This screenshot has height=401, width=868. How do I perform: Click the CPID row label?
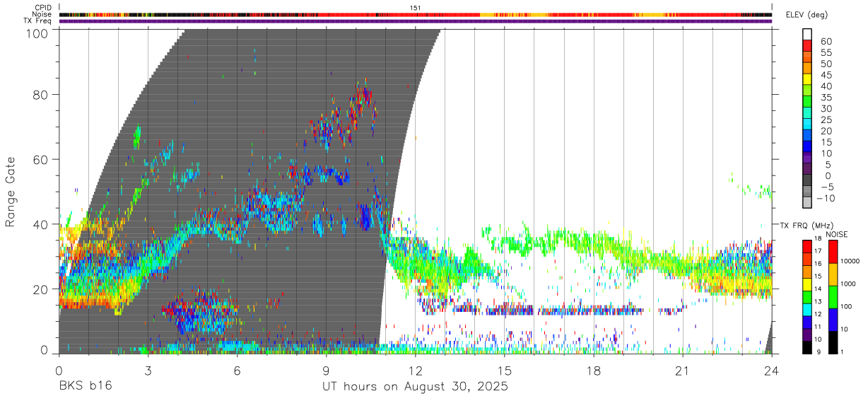tap(44, 8)
